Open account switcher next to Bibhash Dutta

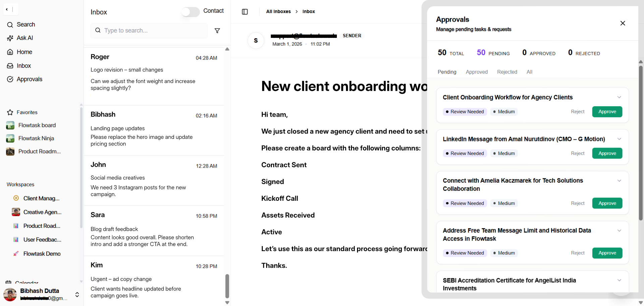[x=77, y=295]
